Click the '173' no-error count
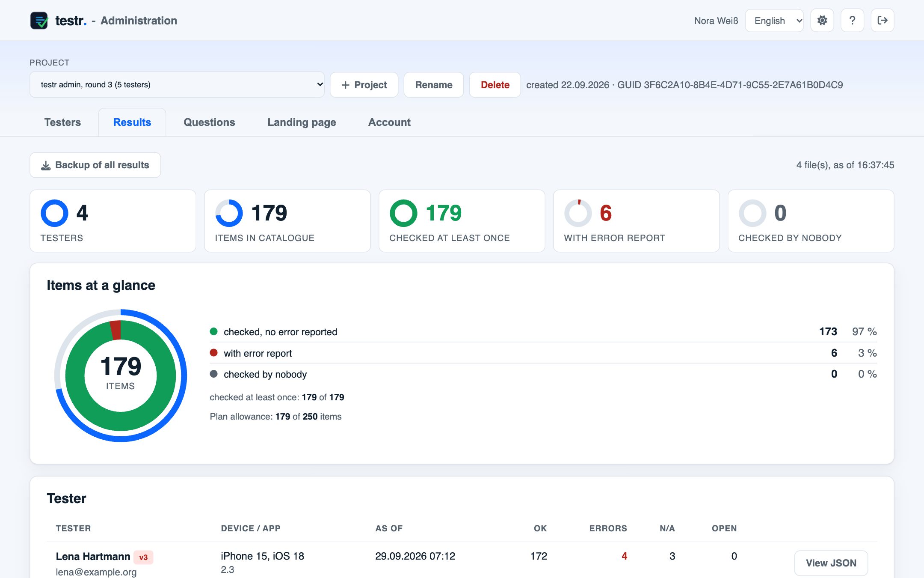 point(828,331)
